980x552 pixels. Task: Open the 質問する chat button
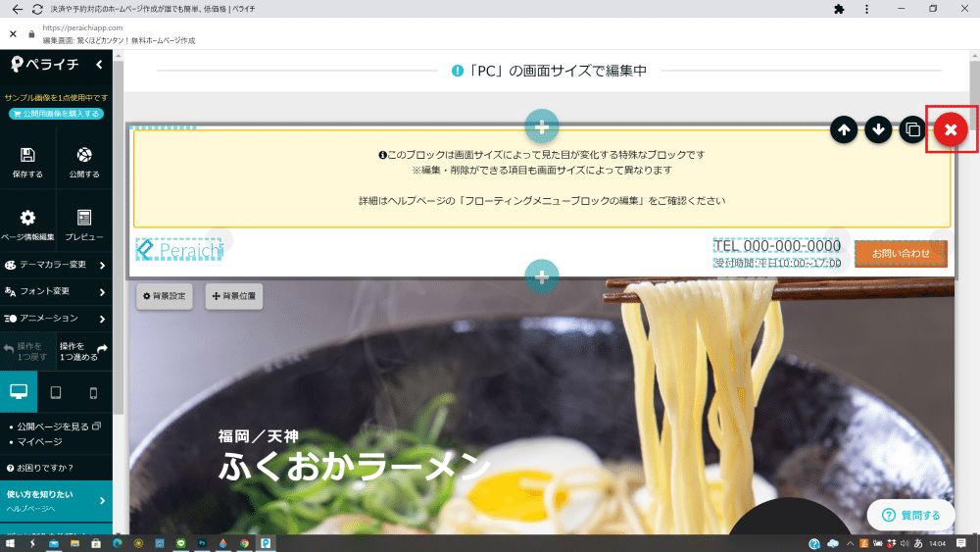910,515
